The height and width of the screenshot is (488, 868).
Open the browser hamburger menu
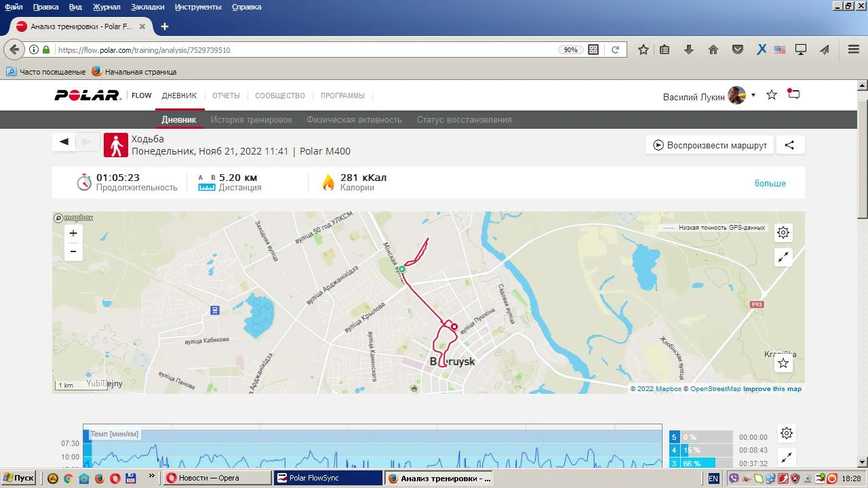pos(854,49)
